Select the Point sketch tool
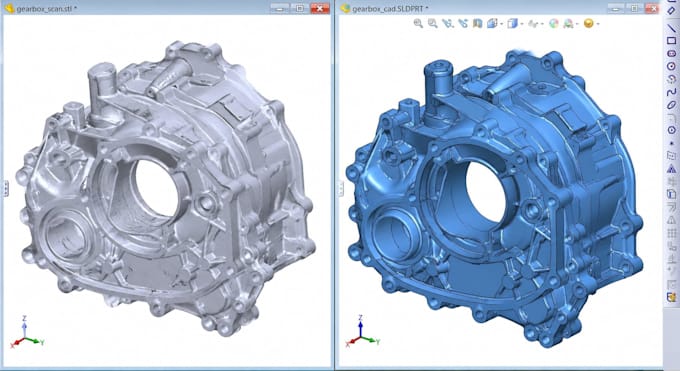This screenshot has width=680, height=371. 671,143
